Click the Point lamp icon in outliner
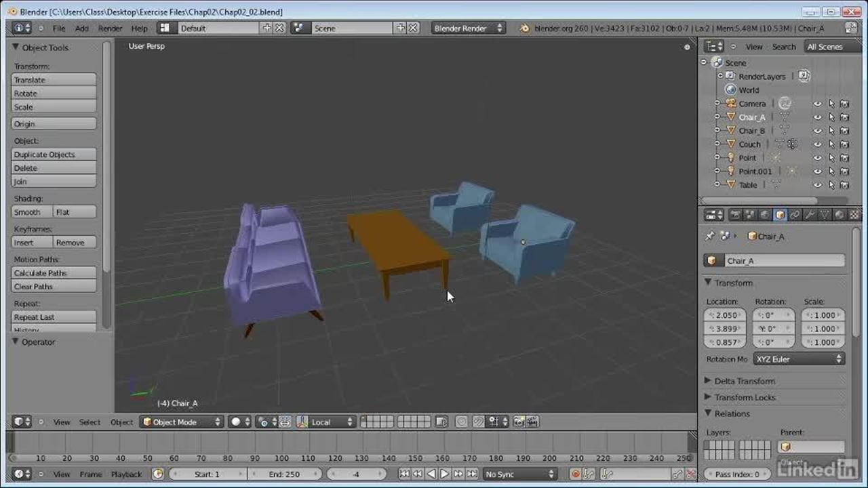This screenshot has height=488, width=868. 731,158
